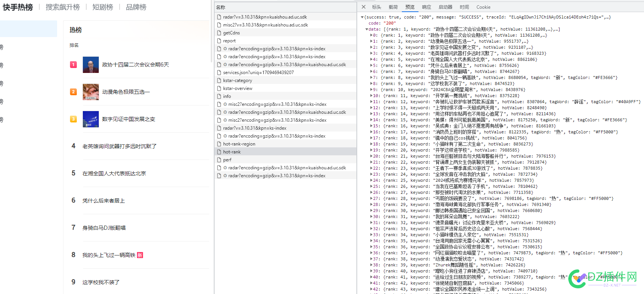Open the 品牌榜 tab
The image size is (644, 294).
pos(136,7)
